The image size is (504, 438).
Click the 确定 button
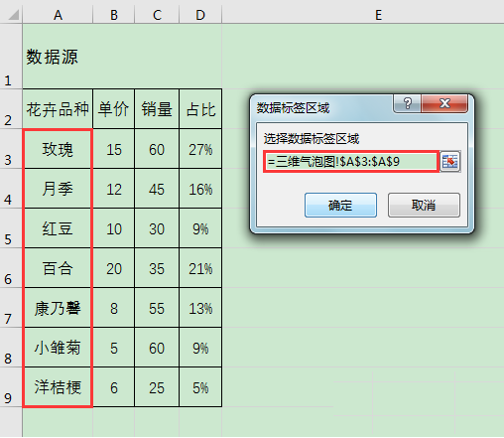pos(340,206)
